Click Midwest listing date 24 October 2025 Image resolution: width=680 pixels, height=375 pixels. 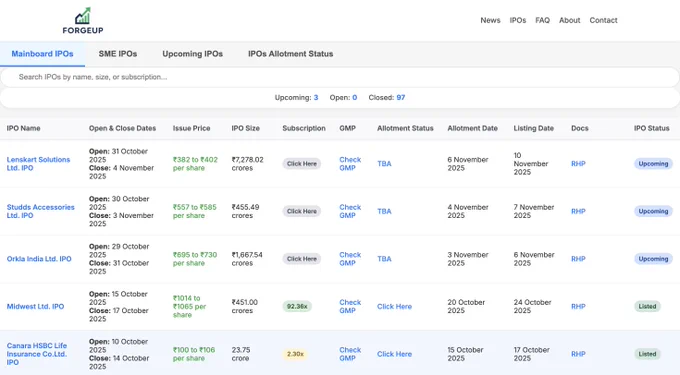(x=532, y=307)
